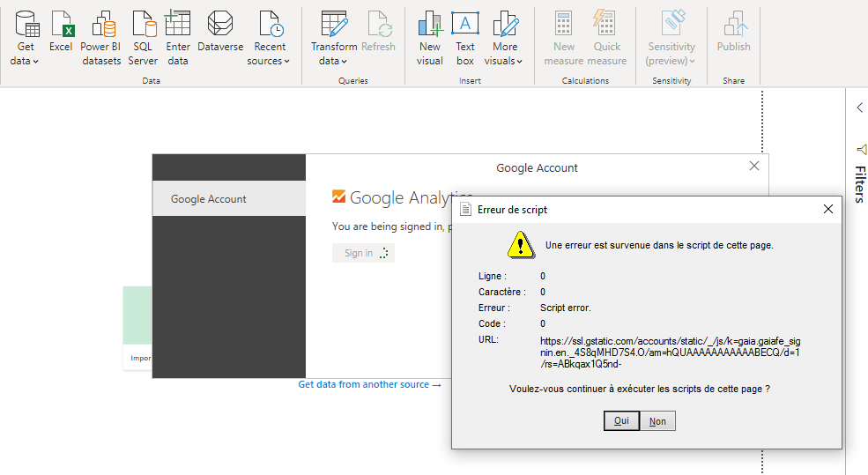Screen dimensions: 868x475
Task: Expand Recent sources list
Action: (269, 39)
